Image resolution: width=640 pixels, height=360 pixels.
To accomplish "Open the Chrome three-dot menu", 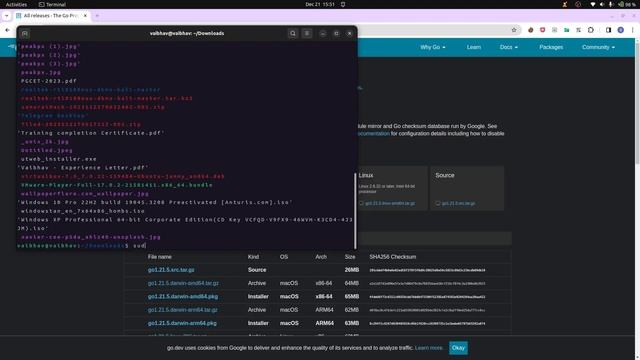I will (x=633, y=30).
